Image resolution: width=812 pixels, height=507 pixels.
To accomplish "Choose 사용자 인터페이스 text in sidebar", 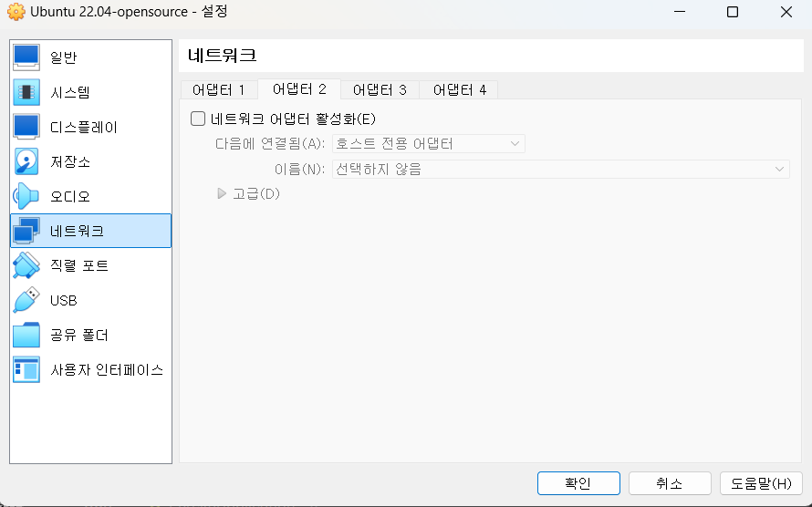I will pyautogui.click(x=107, y=369).
